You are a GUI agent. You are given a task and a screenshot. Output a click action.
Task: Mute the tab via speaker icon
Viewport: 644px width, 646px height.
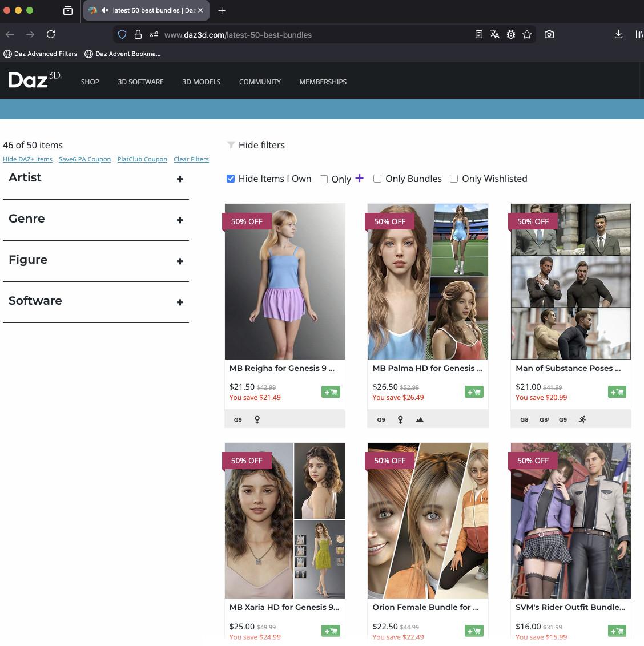pyautogui.click(x=104, y=10)
